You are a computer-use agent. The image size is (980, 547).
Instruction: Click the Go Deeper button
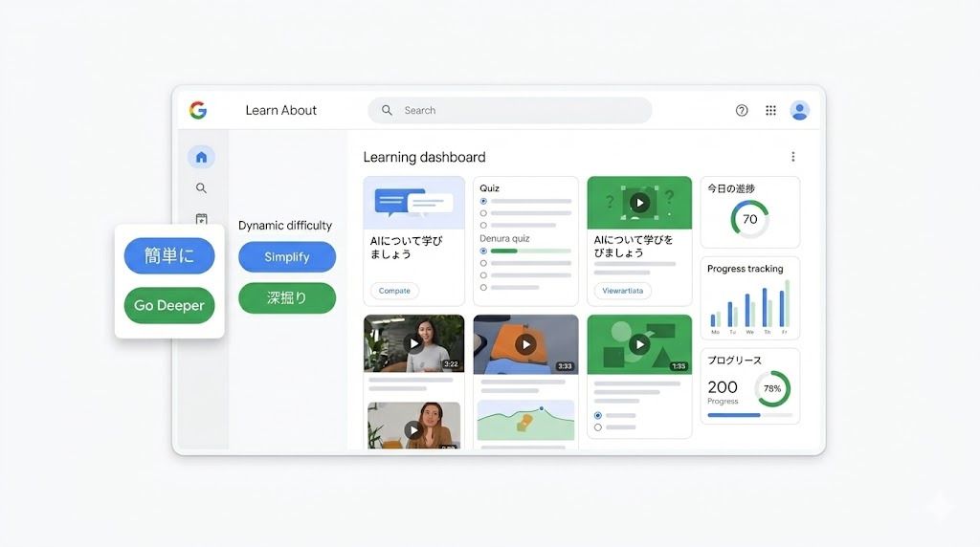pos(169,305)
